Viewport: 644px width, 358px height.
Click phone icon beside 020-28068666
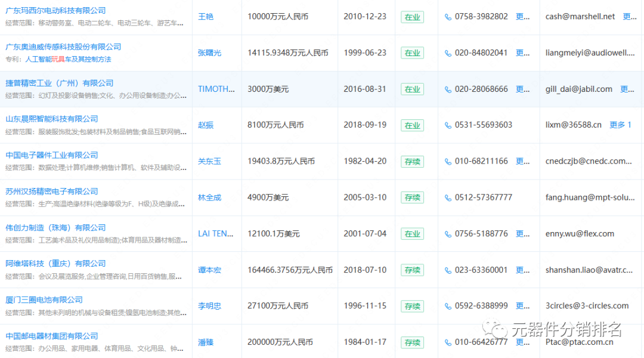(448, 89)
